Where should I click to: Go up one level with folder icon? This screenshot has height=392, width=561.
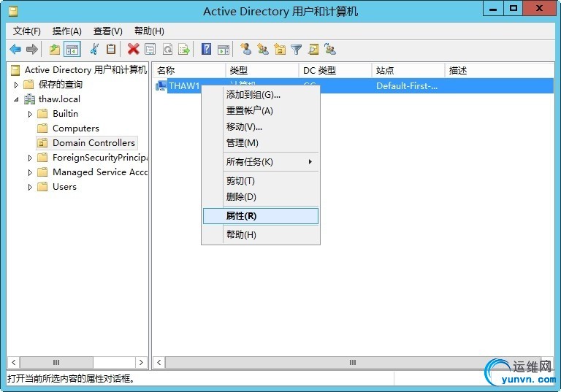point(54,49)
